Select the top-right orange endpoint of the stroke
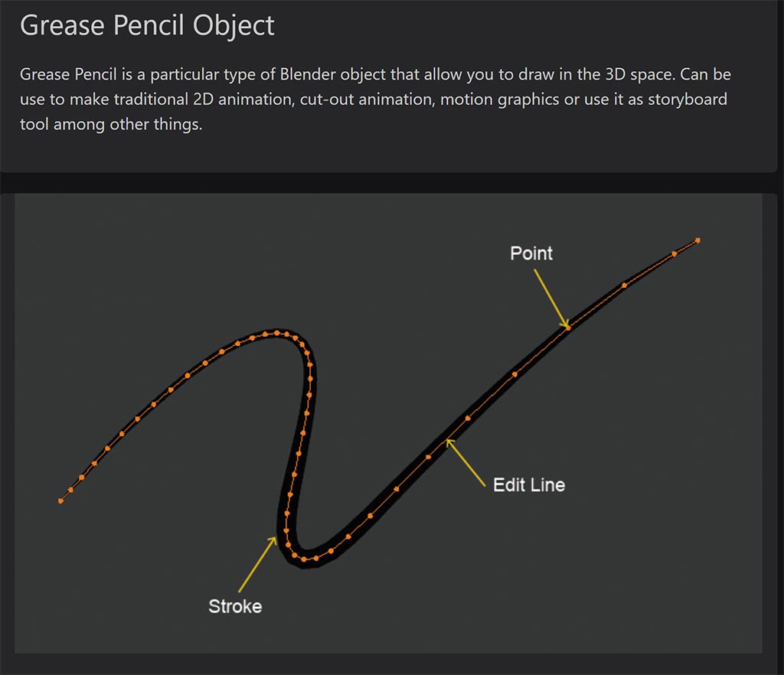Screen dimensions: 784x675 697,240
